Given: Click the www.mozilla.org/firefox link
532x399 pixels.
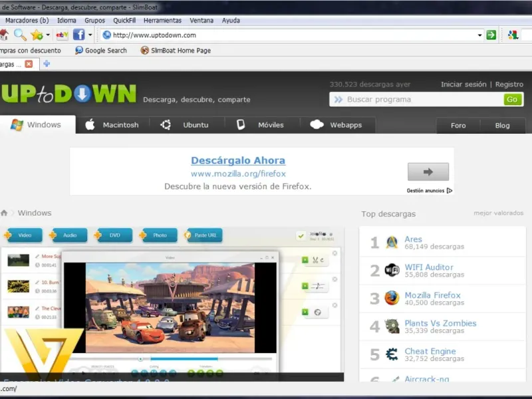Looking at the screenshot, I should 238,174.
